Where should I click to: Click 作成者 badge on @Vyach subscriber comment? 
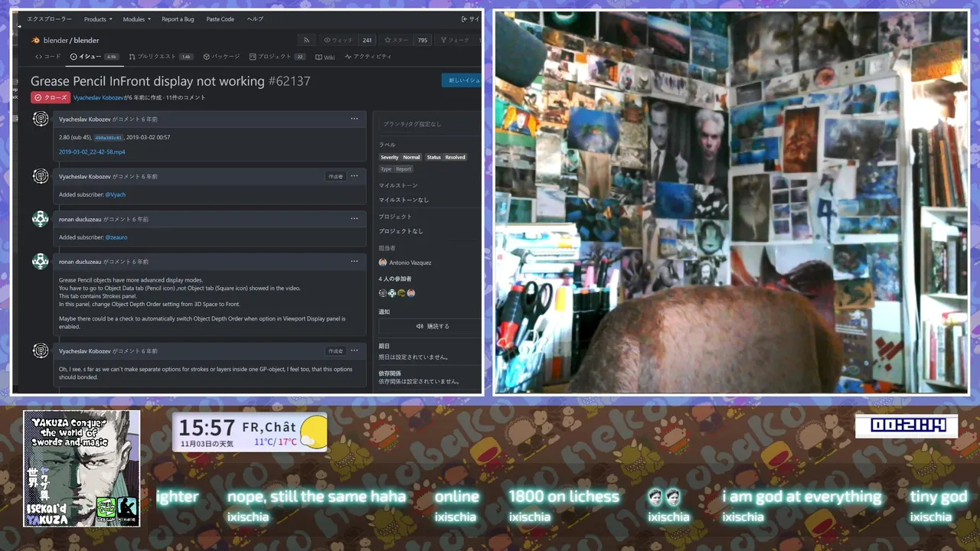335,176
